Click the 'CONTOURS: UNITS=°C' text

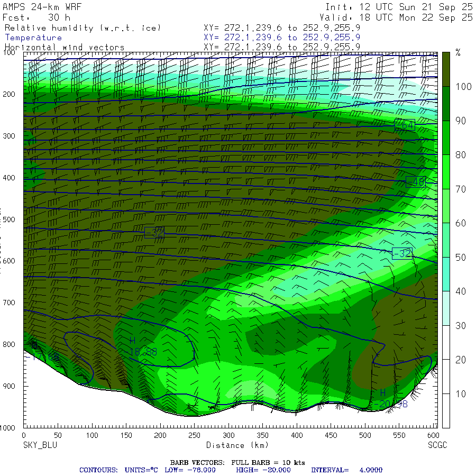coord(118,470)
